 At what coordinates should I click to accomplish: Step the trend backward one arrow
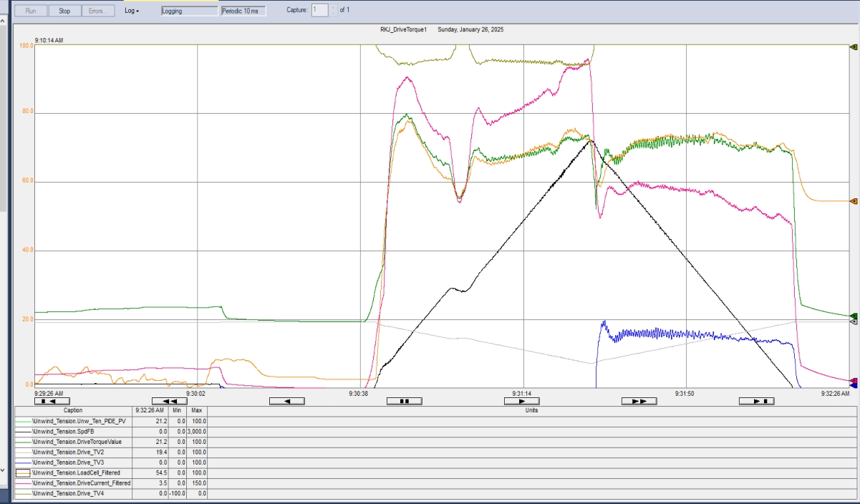287,401
